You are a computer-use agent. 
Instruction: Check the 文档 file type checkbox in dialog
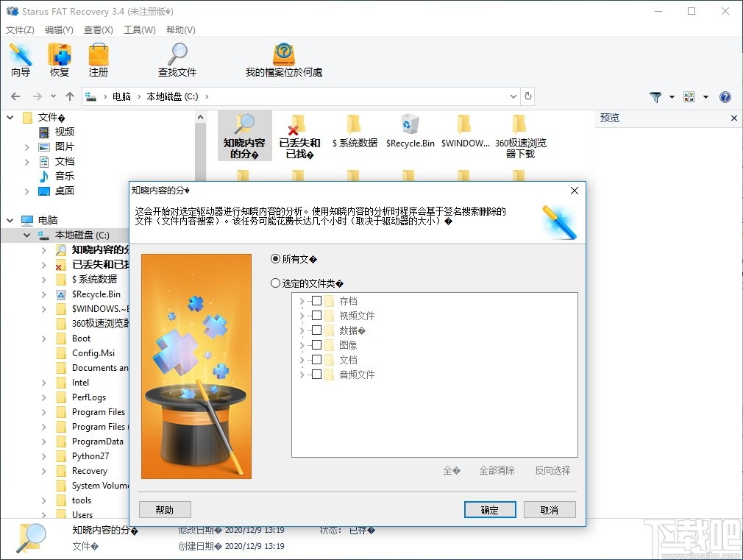316,359
